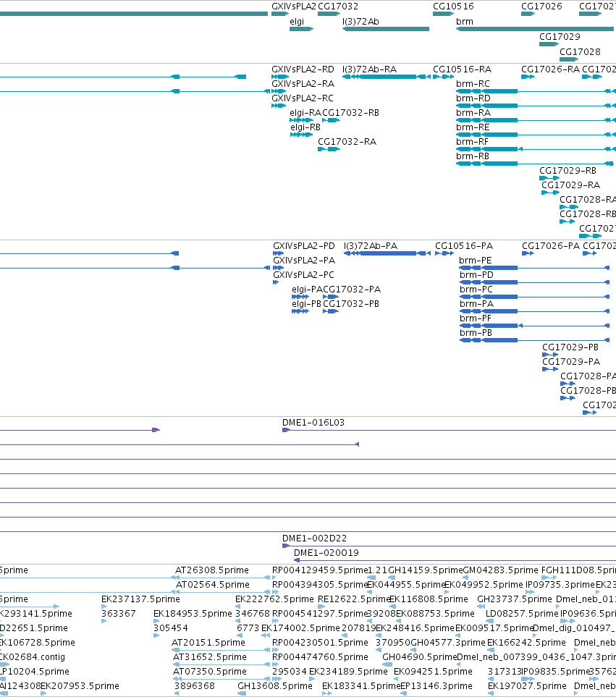This screenshot has height=697, width=616.
Task: Select the brm-PF protein label
Action: click(x=476, y=318)
